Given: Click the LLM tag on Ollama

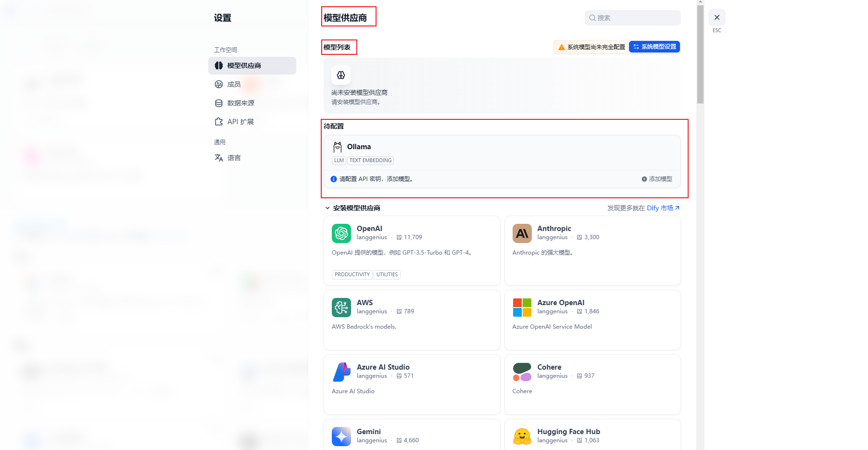Looking at the screenshot, I should 339,161.
